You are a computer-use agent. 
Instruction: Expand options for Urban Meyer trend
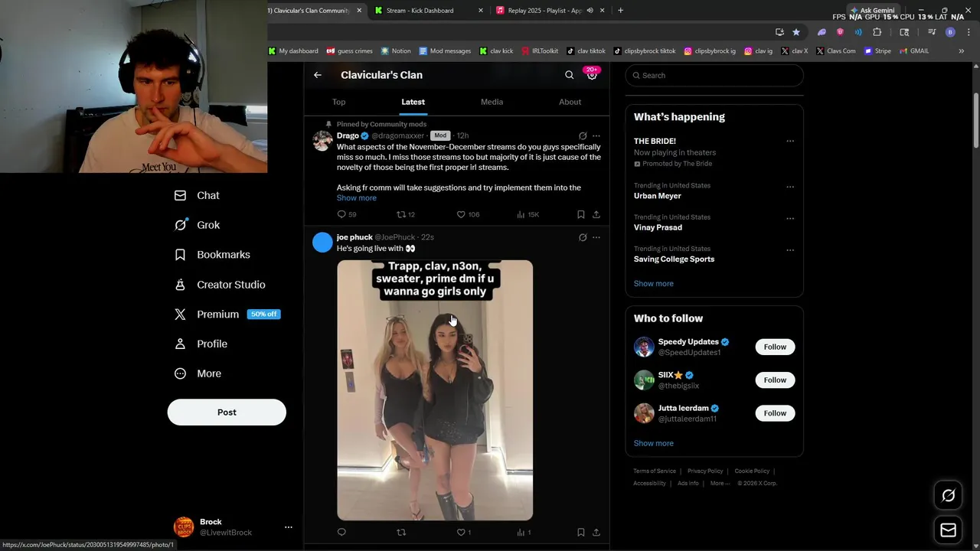click(790, 187)
